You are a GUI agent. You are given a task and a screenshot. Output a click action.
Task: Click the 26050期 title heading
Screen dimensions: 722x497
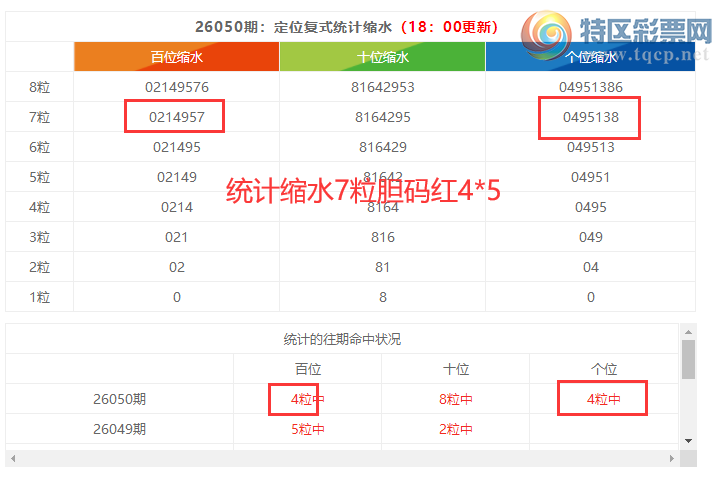346,27
